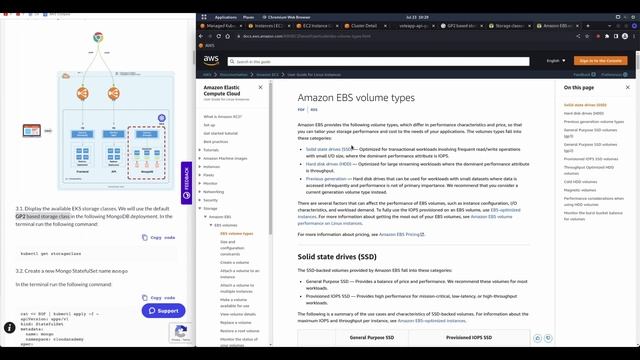
Task: Open the Amazon EBS Pricing link
Action: pos(402,235)
